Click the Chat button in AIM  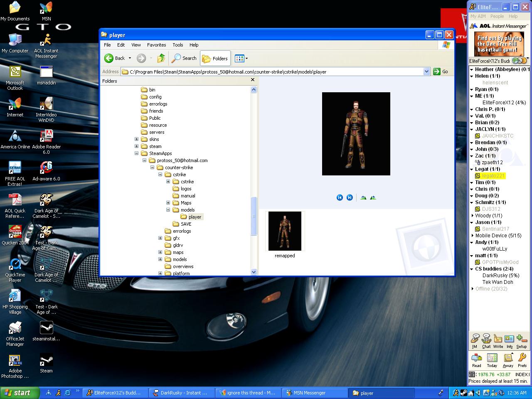pos(486,341)
